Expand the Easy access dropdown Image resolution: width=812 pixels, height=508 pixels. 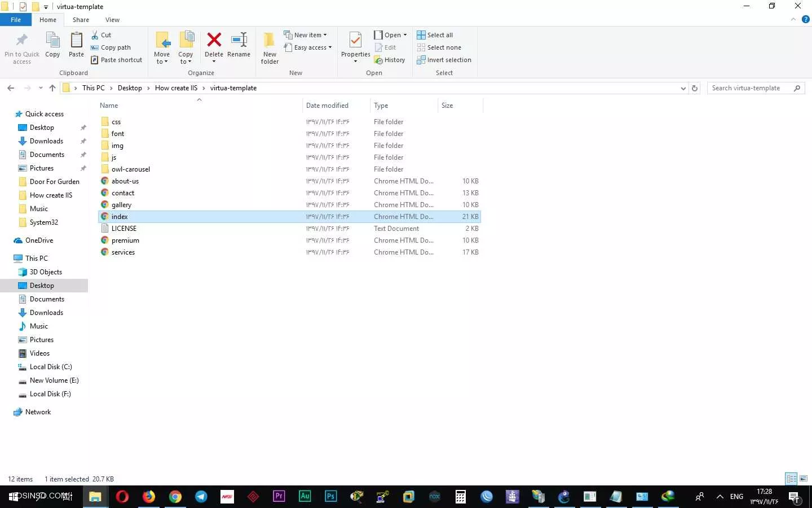(x=308, y=47)
